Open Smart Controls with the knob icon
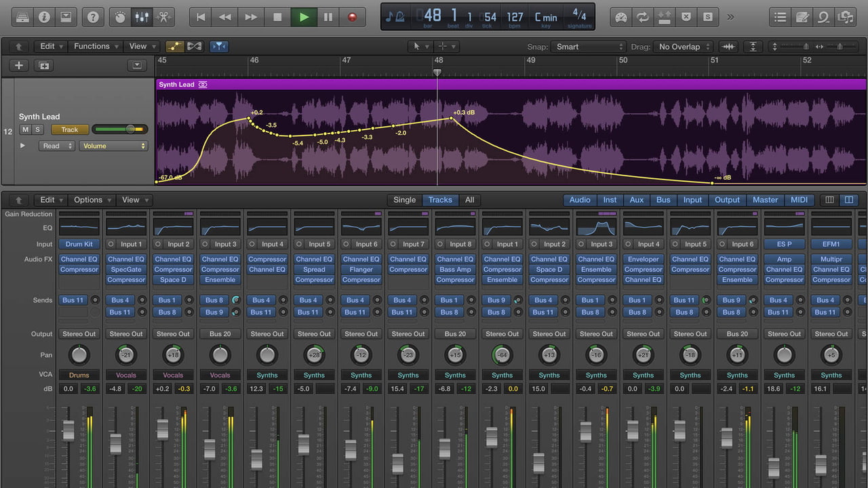The image size is (868, 488). pos(119,16)
